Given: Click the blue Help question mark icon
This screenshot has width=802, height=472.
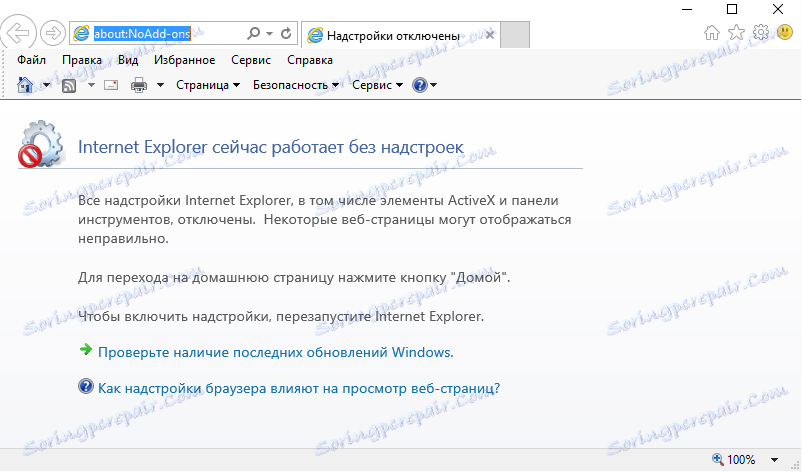Looking at the screenshot, I should click(419, 85).
